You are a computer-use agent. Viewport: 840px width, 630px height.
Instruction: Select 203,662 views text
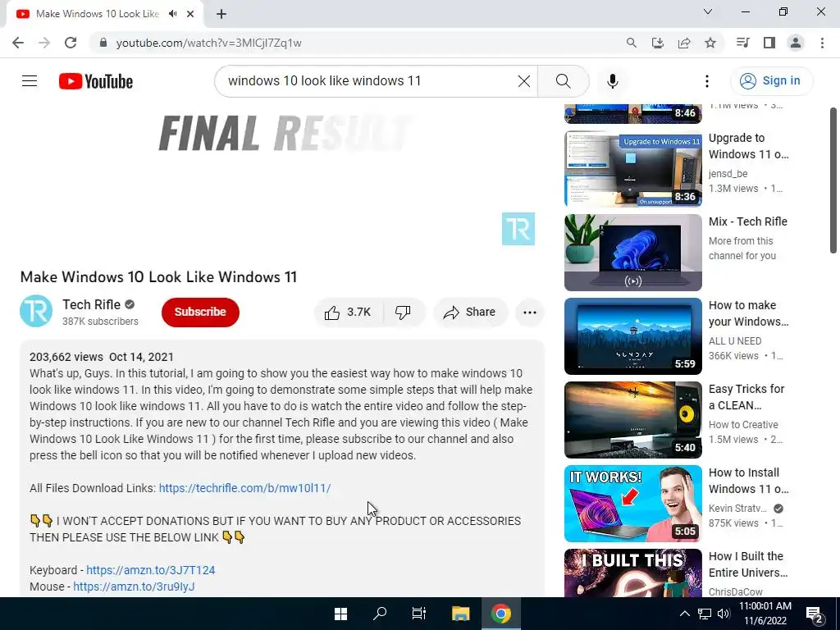[66, 357]
